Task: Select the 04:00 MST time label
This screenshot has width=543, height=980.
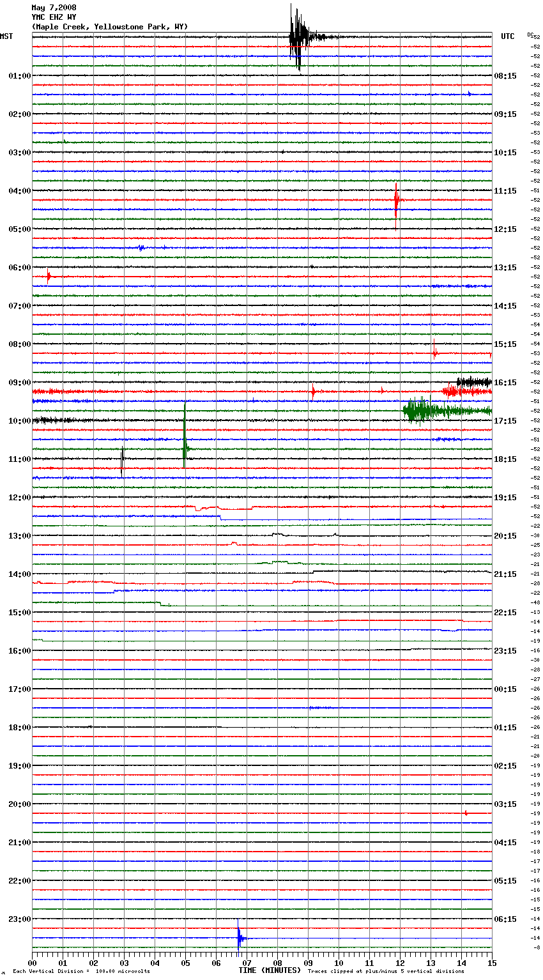Action: tap(19, 191)
